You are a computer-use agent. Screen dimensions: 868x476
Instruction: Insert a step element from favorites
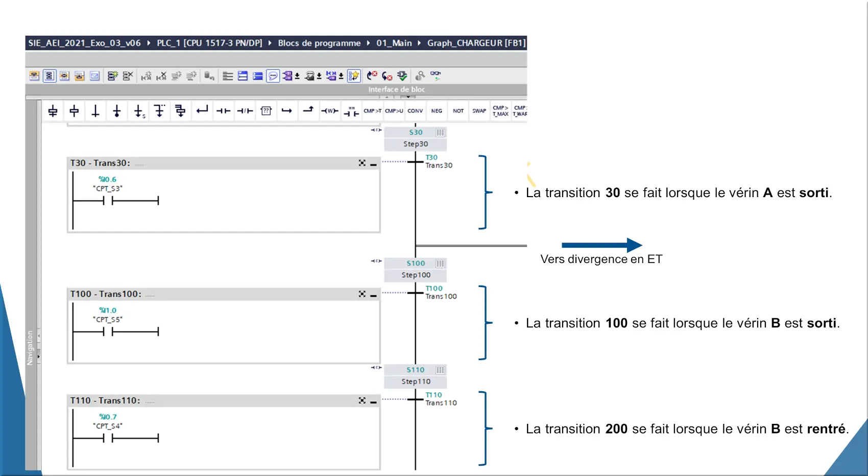(x=74, y=111)
